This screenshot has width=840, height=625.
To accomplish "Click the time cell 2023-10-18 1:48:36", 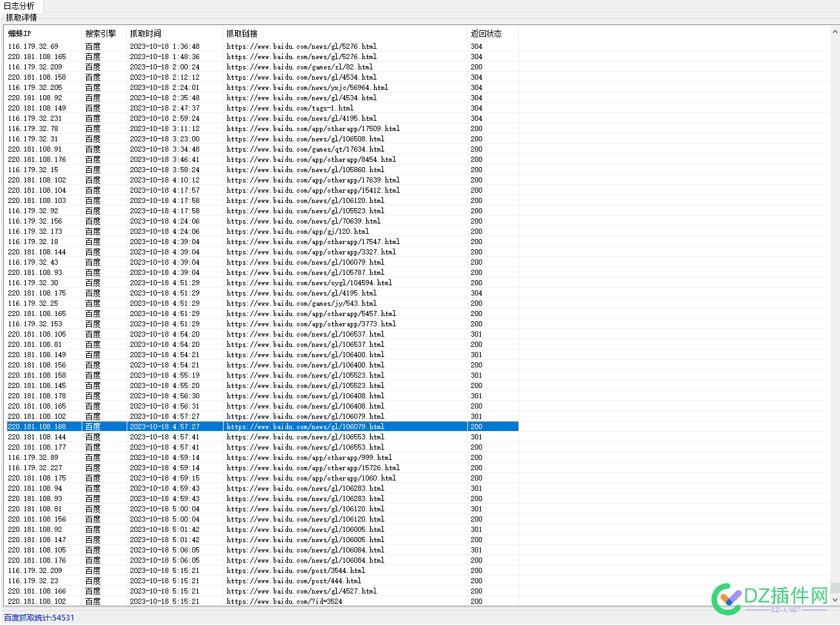I will pos(165,57).
